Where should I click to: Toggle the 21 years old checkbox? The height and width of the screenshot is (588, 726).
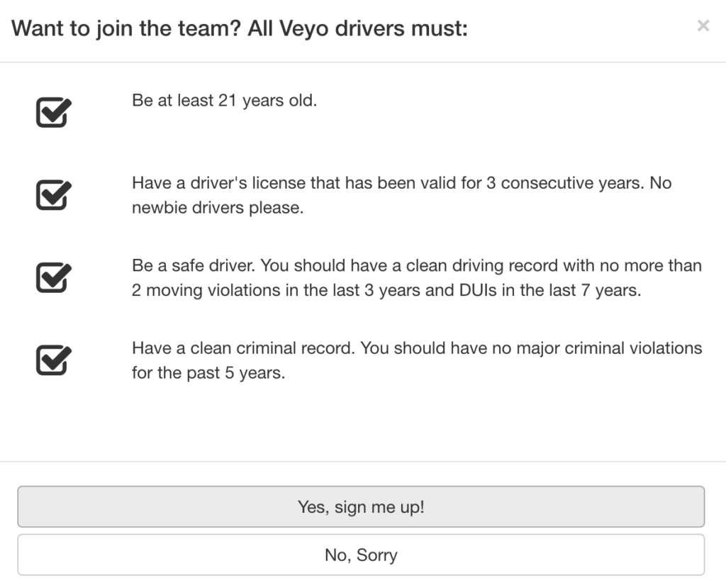54,112
